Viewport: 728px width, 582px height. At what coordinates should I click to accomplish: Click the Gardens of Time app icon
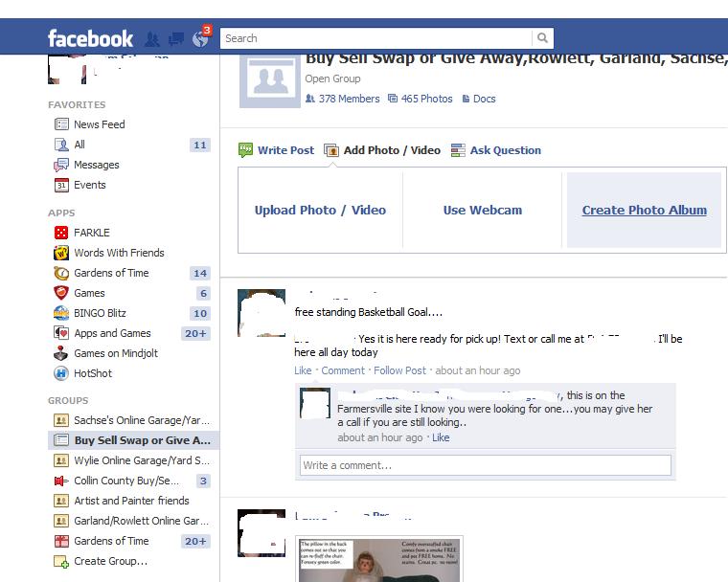(x=61, y=273)
